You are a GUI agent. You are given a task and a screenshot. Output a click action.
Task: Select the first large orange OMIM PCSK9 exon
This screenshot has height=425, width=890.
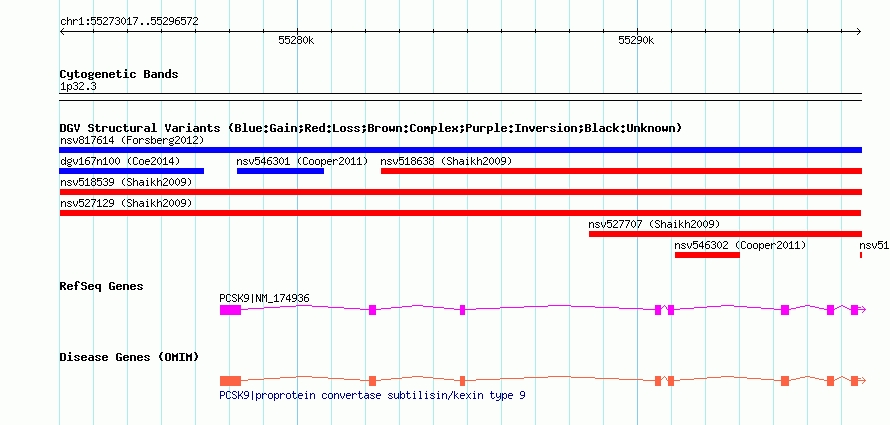tap(230, 381)
